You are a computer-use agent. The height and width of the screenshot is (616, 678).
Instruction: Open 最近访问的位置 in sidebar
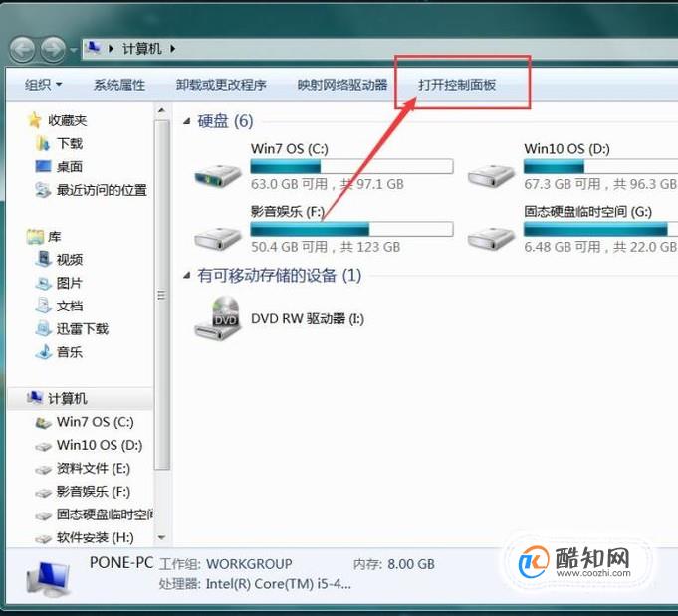[102, 190]
